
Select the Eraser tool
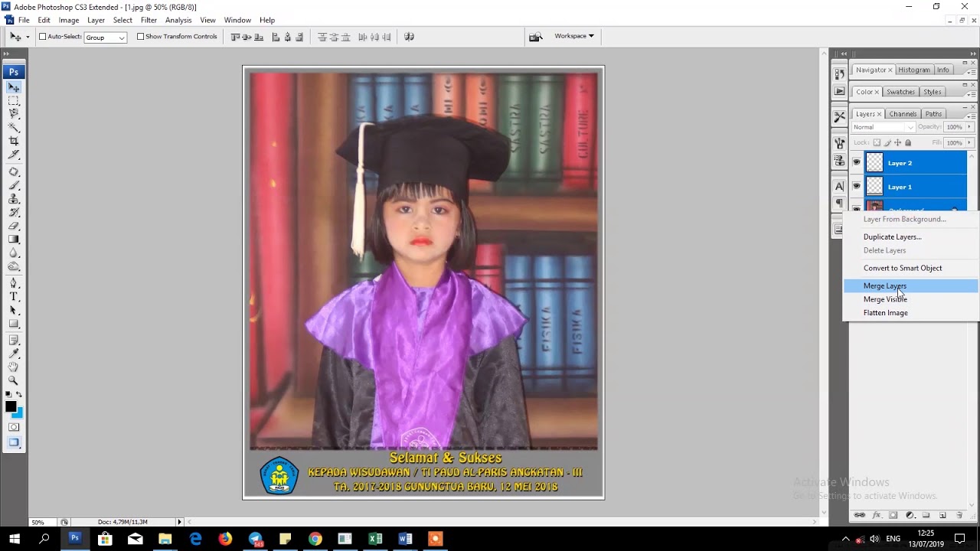pyautogui.click(x=14, y=226)
